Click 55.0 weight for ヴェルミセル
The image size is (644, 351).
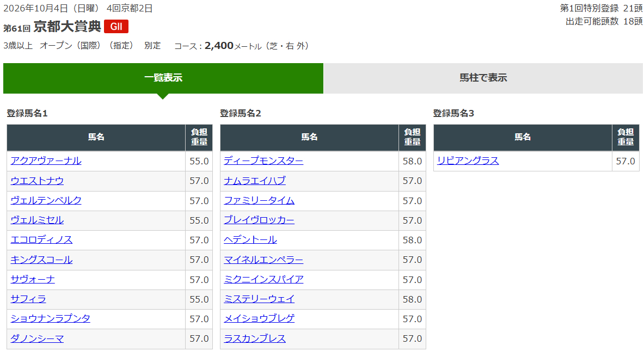(x=199, y=220)
